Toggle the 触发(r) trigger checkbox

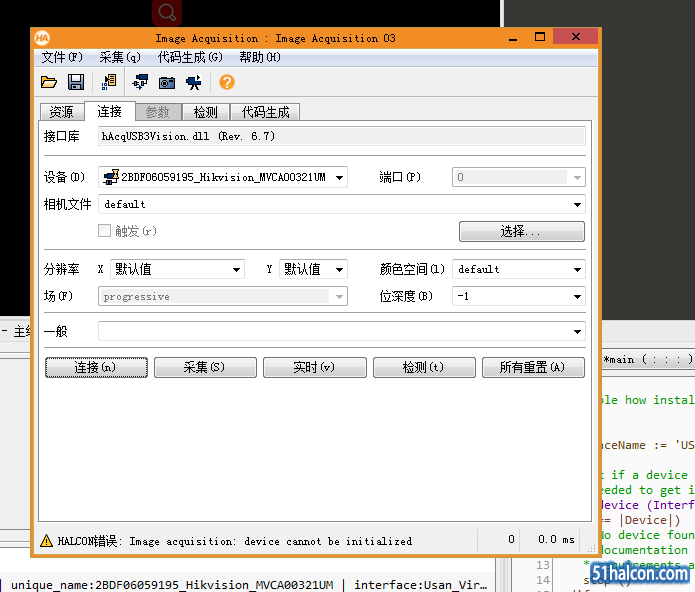coord(104,230)
